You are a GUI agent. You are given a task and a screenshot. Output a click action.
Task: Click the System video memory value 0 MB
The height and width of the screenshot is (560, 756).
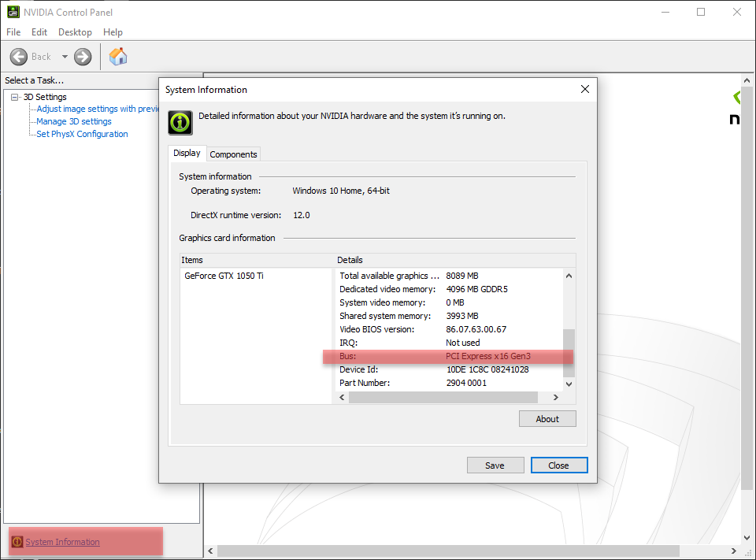[x=455, y=303]
